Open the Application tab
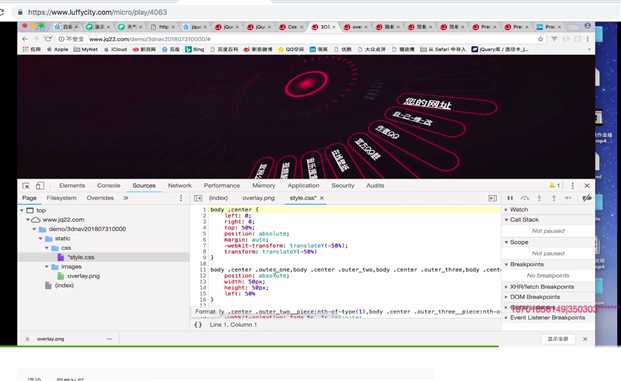 point(303,185)
